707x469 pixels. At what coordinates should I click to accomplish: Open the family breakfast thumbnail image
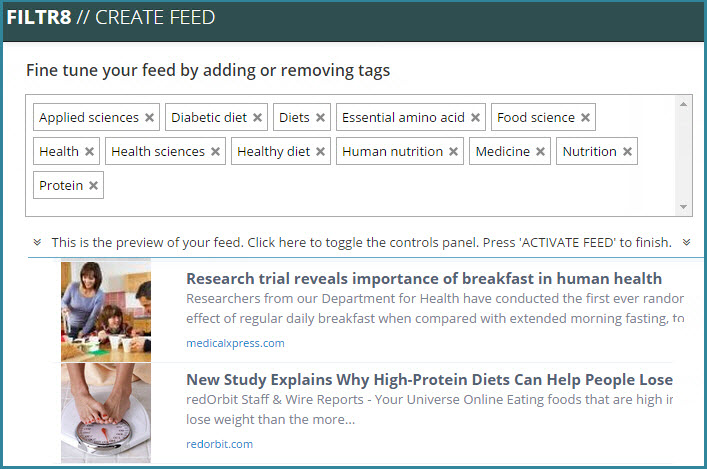(106, 311)
